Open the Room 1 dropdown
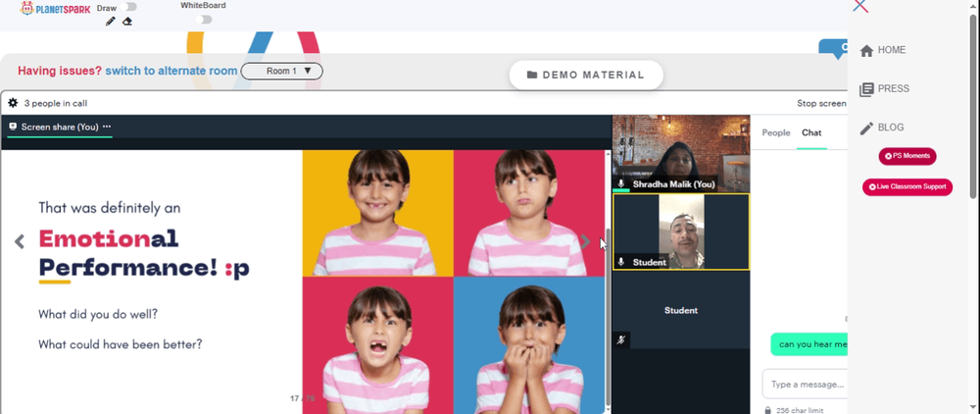This screenshot has height=414, width=980. click(282, 72)
